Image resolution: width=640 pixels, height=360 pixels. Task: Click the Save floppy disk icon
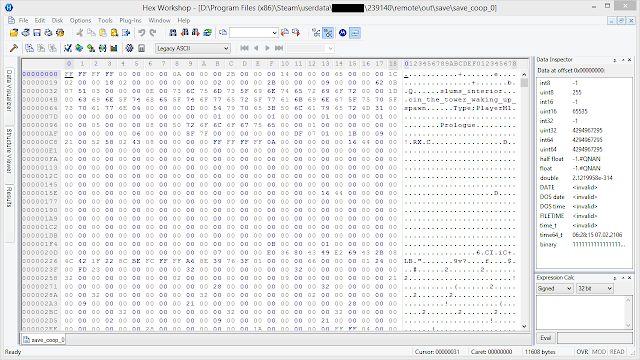click(37, 33)
